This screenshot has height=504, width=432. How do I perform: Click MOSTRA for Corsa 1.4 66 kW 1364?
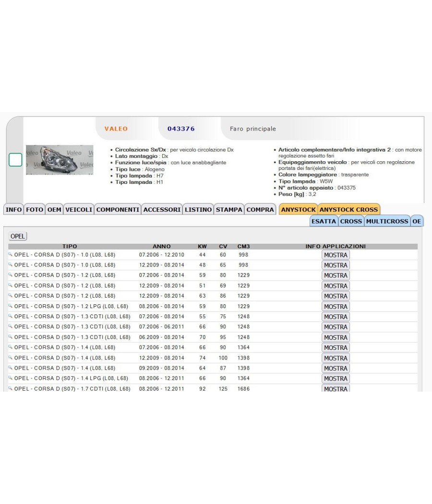point(336,348)
